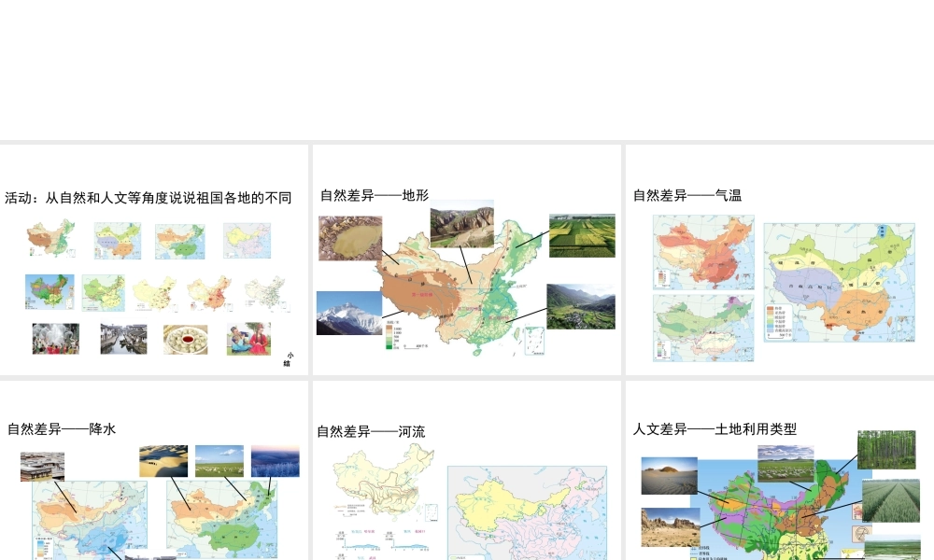Click the sand desert photo on land-use slide
The image size is (934, 560).
click(670, 475)
